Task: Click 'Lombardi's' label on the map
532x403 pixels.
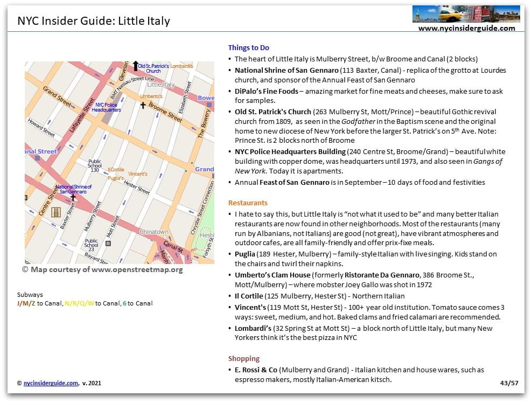Action: click(181, 66)
